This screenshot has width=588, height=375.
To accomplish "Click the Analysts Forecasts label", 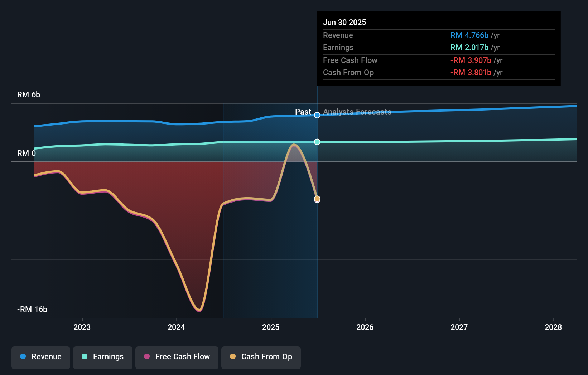I will (x=357, y=112).
